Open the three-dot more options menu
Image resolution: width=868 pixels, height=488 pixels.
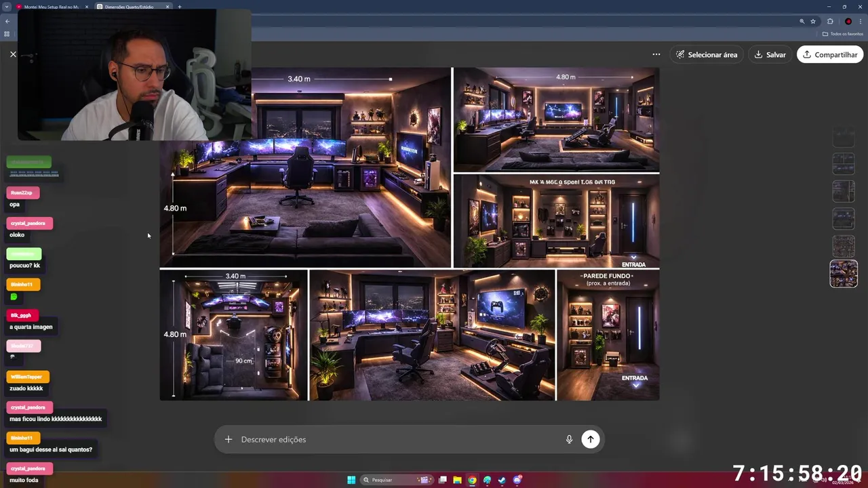point(656,54)
